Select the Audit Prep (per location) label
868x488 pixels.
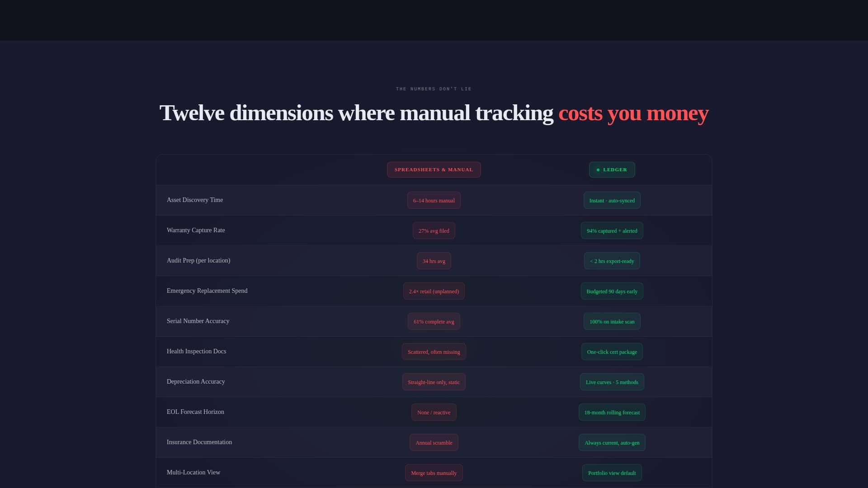click(198, 261)
